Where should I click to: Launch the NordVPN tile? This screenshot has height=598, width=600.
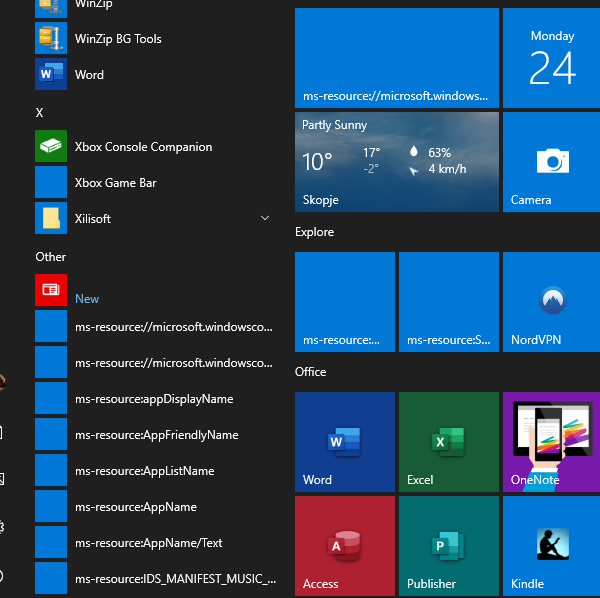551,302
